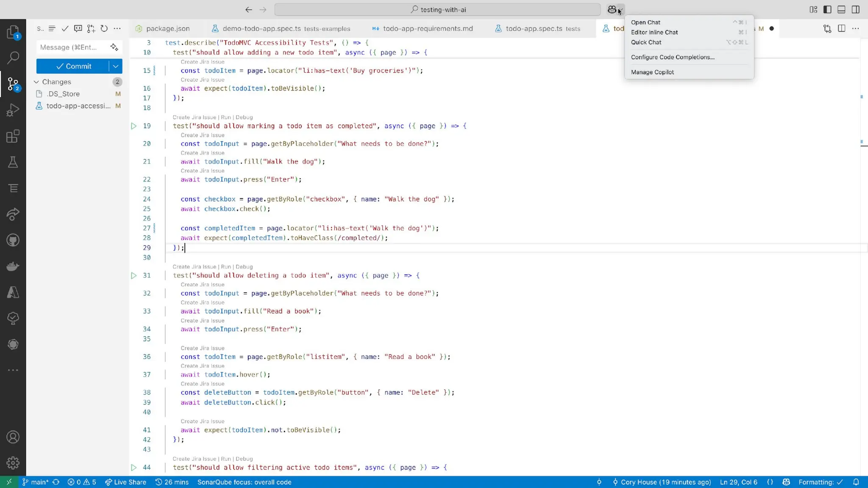Open Manage gear icon at bottom
The height and width of the screenshot is (488, 868).
(x=13, y=463)
